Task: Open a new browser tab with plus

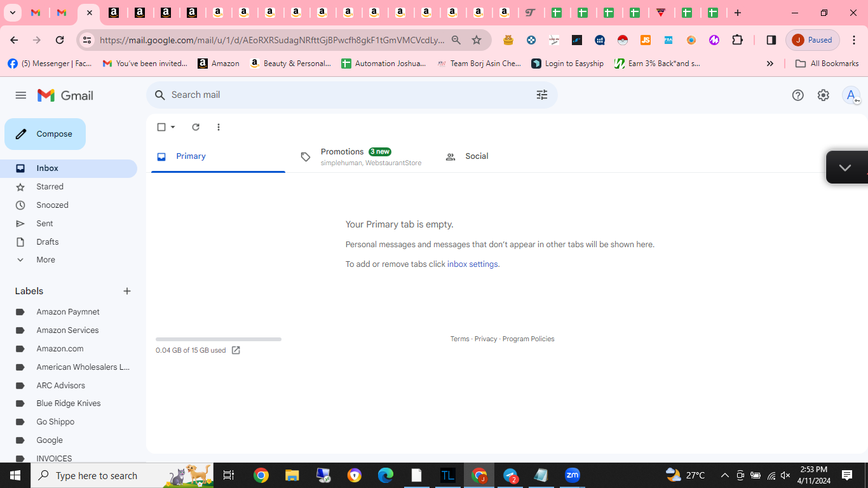Action: [x=738, y=13]
